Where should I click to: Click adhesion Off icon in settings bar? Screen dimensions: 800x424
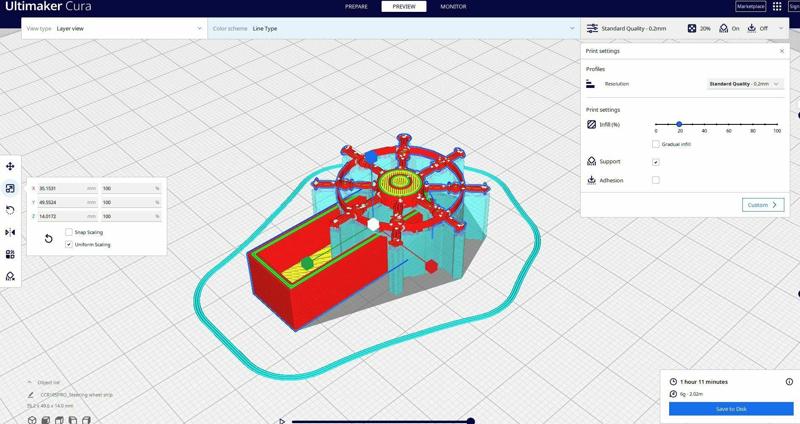[x=752, y=29]
